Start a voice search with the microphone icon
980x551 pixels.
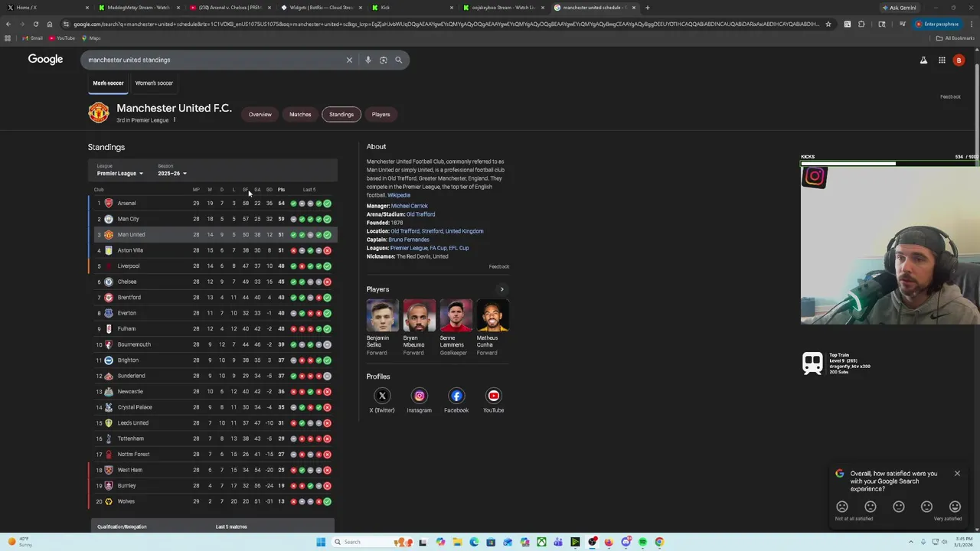367,60
